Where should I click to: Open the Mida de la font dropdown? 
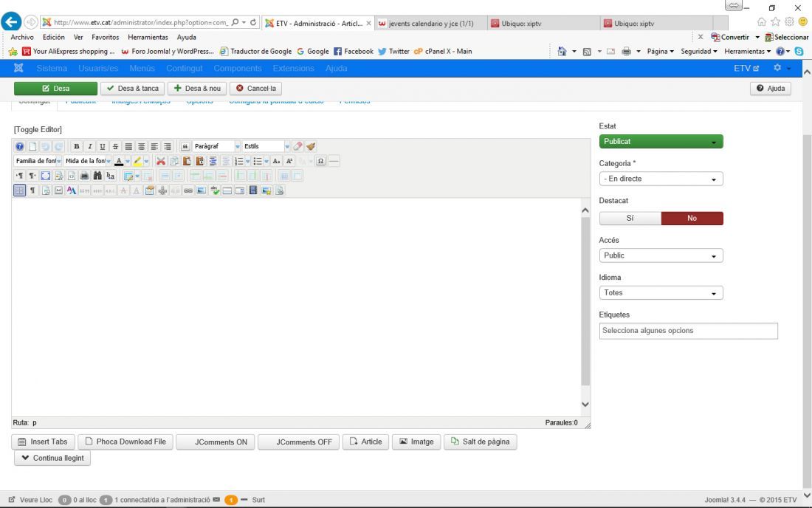(88, 161)
